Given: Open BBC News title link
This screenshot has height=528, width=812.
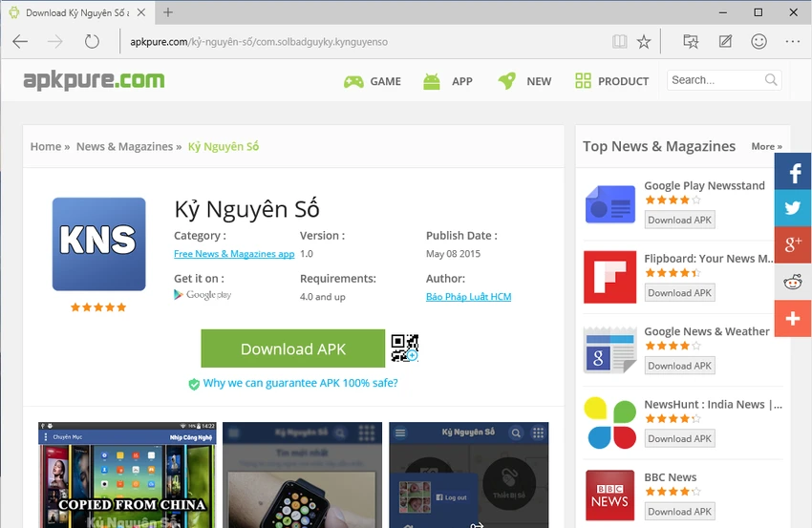Looking at the screenshot, I should (670, 477).
